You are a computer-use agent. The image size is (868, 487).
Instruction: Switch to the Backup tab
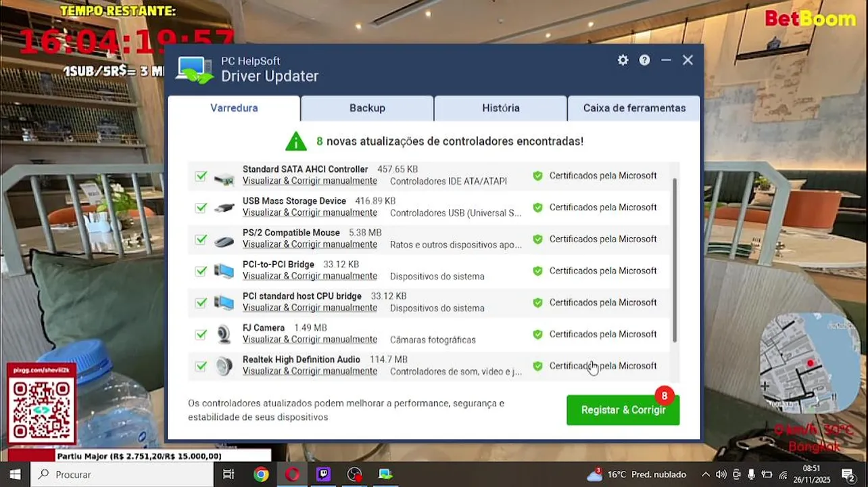pos(367,108)
